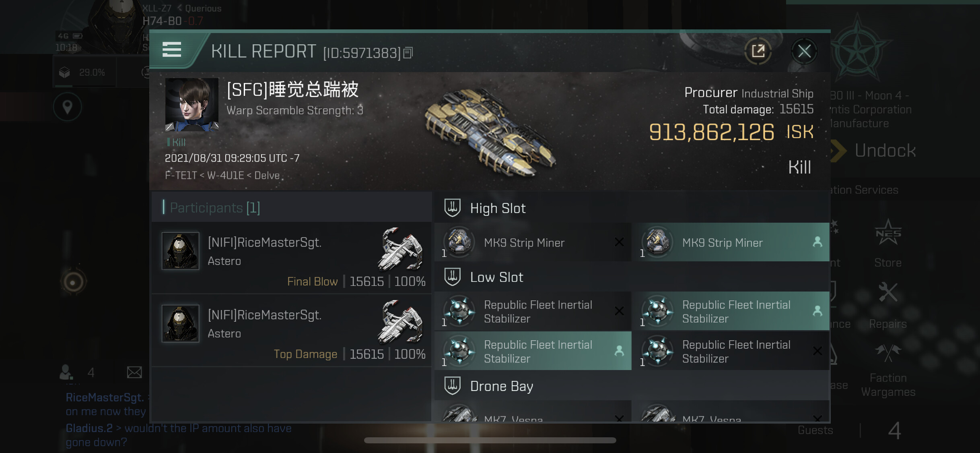Select the highlighted Republic Fleet Inertial Stabilizer, top right
Screen dimensions: 980x453
click(731, 311)
